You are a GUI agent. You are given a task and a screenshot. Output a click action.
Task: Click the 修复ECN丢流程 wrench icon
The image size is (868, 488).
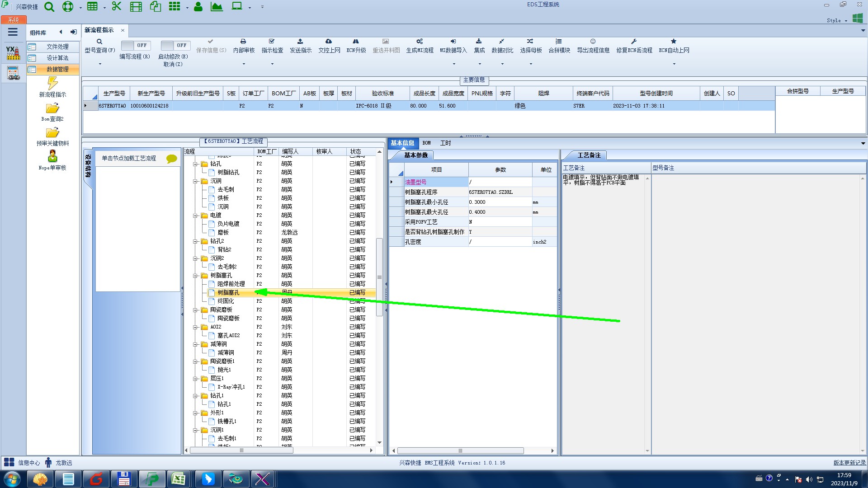[634, 42]
